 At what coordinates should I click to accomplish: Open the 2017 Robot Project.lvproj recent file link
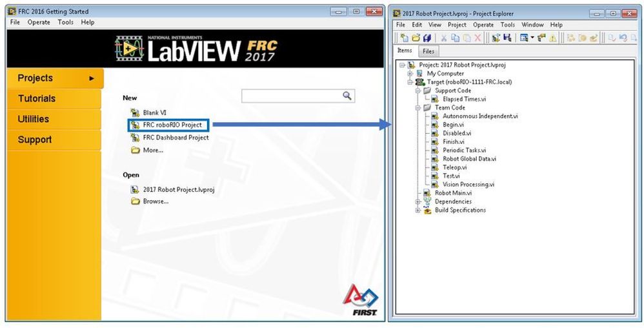[x=179, y=189]
